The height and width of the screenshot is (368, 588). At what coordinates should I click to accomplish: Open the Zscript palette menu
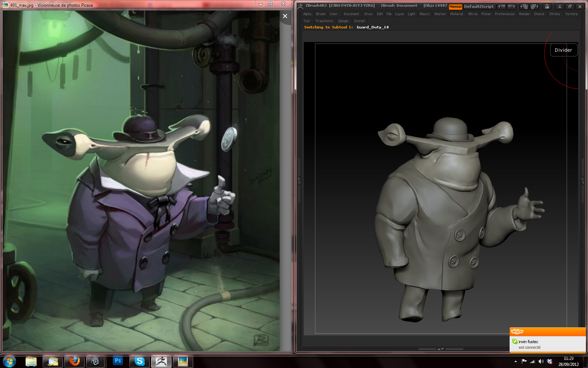(359, 21)
